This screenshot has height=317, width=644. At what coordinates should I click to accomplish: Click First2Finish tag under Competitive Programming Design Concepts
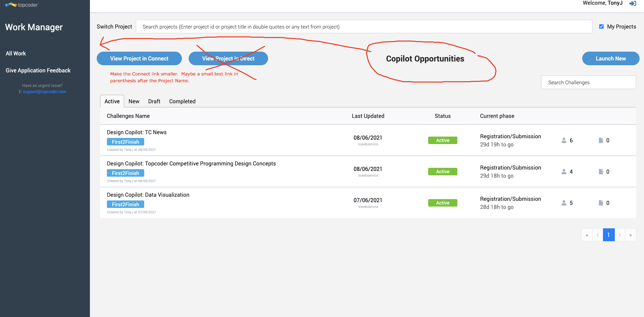126,173
